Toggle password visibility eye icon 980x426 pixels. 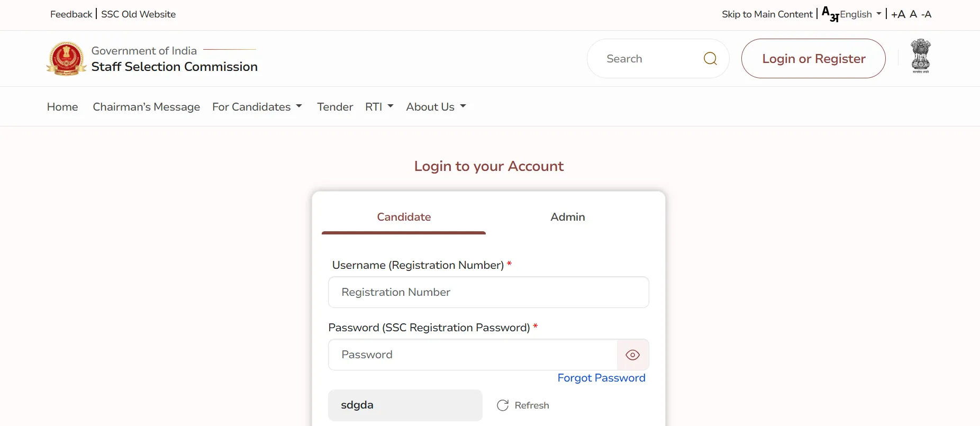point(633,355)
